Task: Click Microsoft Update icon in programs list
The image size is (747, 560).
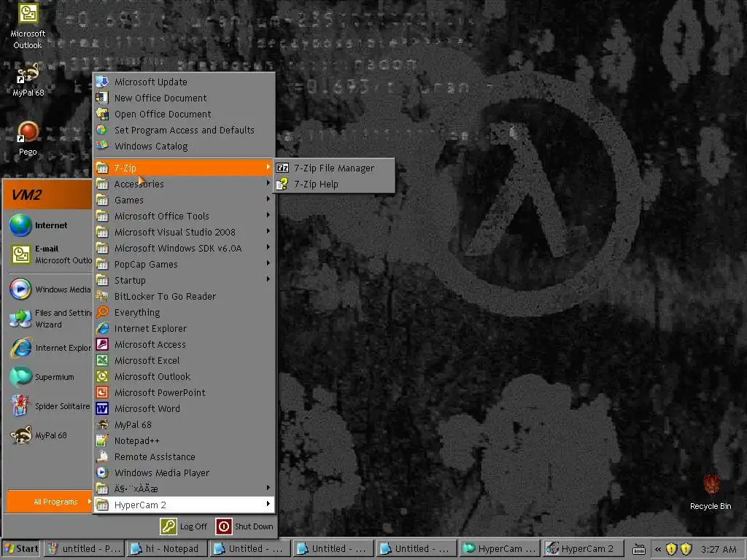Action: pos(102,82)
